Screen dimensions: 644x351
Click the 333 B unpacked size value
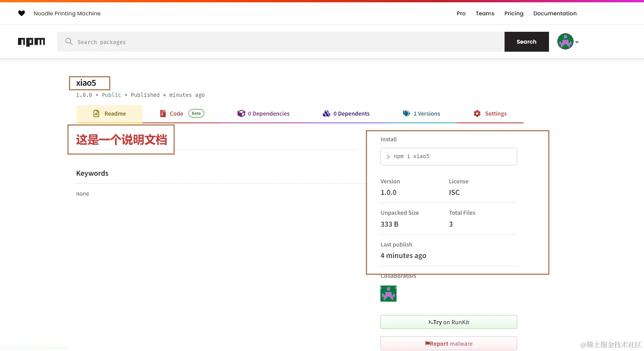click(389, 224)
